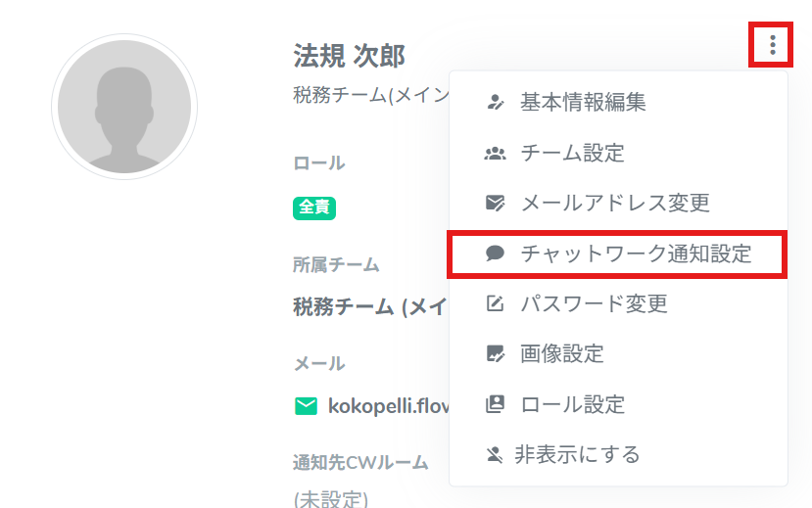Open the パスワード変更 menu option
Screen dimensions: 812x508
(594, 303)
